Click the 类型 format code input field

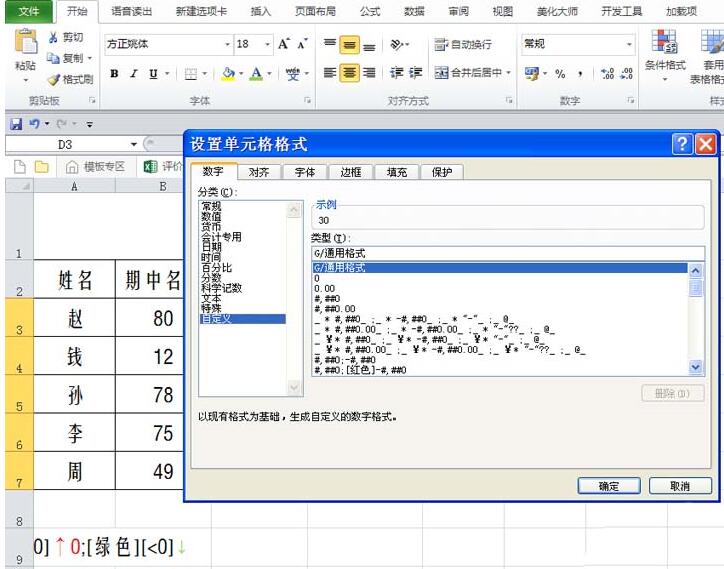[508, 253]
